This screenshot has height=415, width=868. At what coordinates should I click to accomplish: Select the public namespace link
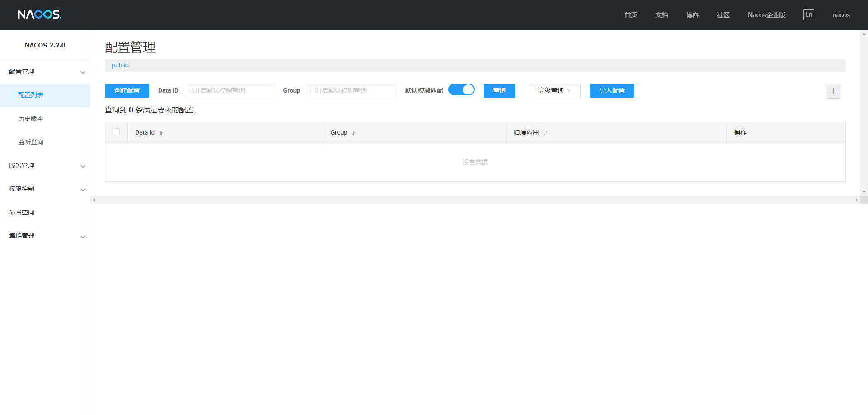pyautogui.click(x=120, y=65)
